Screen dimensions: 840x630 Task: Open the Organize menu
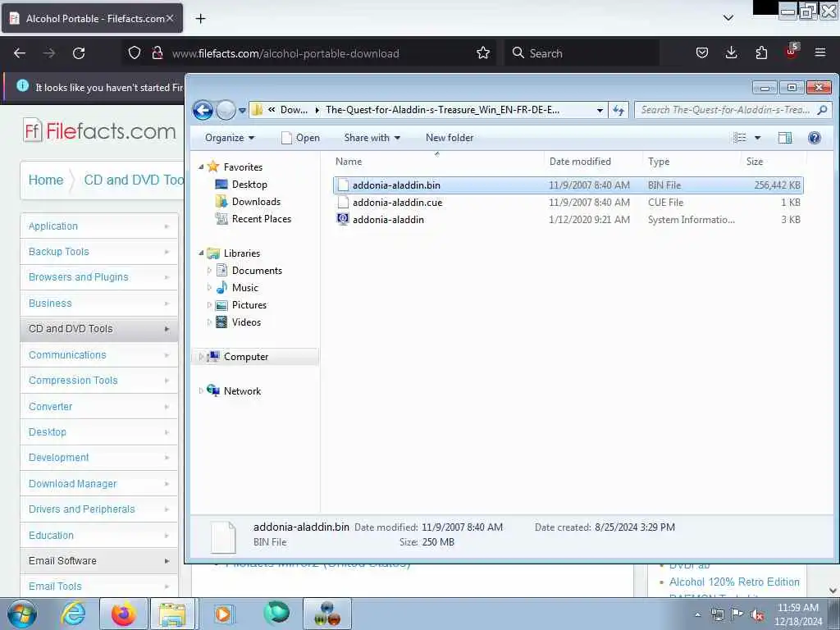[x=230, y=138]
